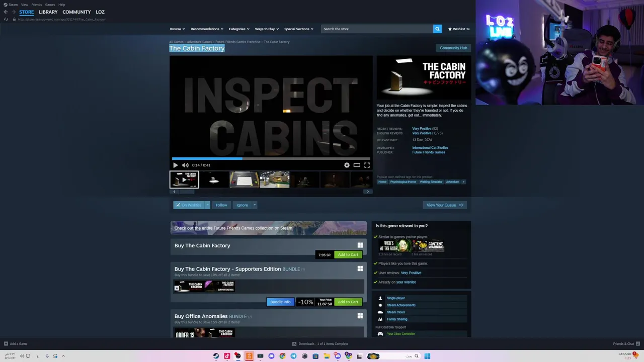Select the first trailer thumbnail
644x362 pixels.
click(x=184, y=179)
